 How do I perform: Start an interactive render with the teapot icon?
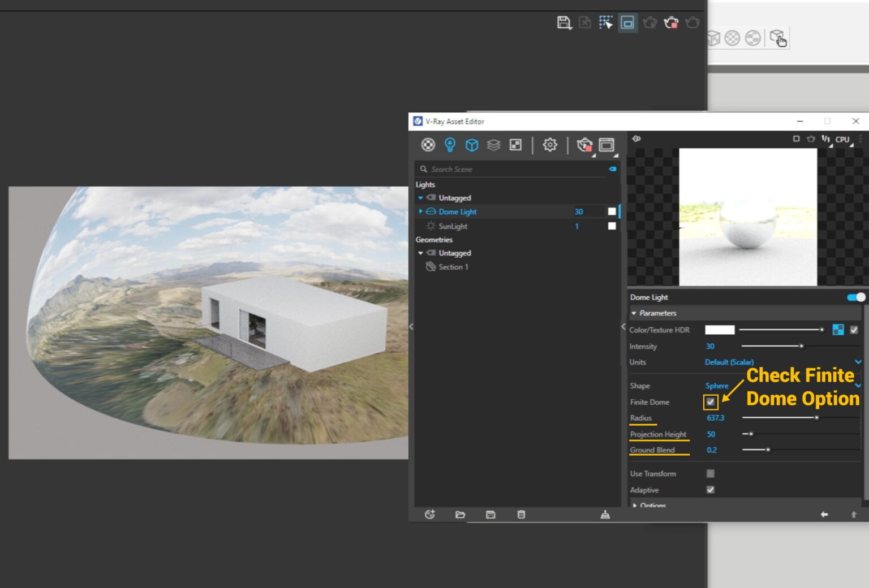[584, 145]
